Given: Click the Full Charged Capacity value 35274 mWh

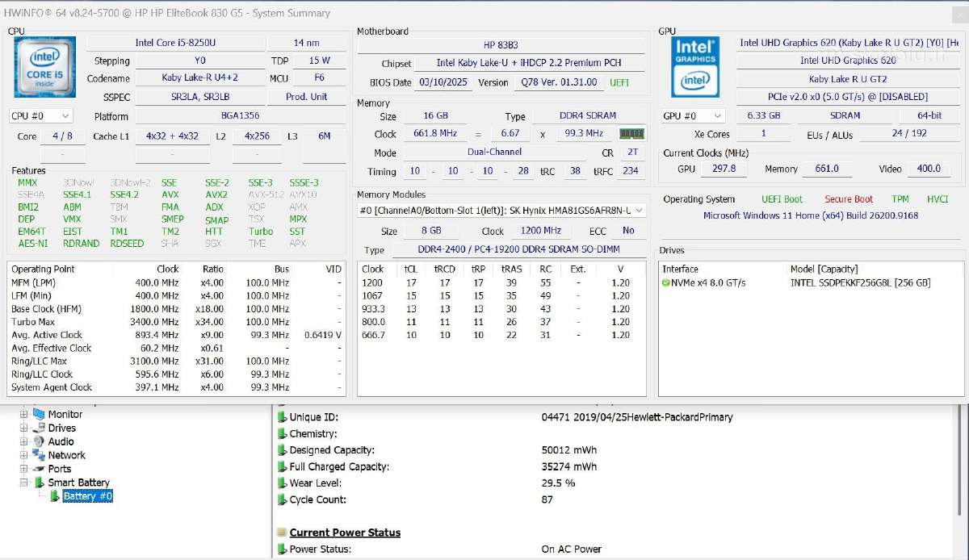Looking at the screenshot, I should click(569, 466).
